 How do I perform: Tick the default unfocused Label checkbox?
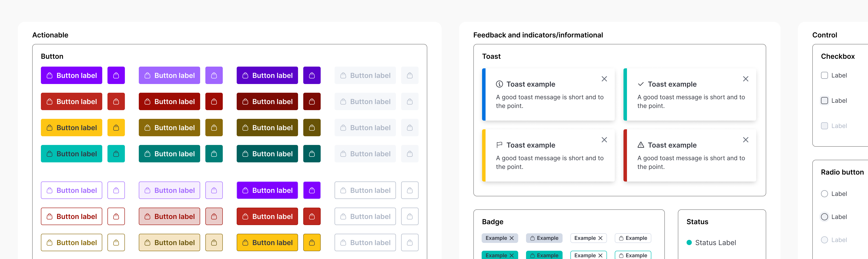pyautogui.click(x=824, y=75)
